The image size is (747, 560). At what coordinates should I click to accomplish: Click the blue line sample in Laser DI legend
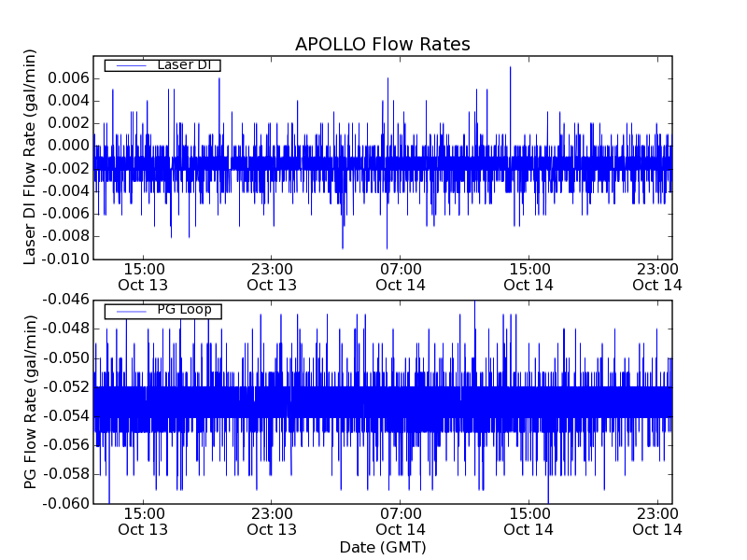click(x=126, y=65)
